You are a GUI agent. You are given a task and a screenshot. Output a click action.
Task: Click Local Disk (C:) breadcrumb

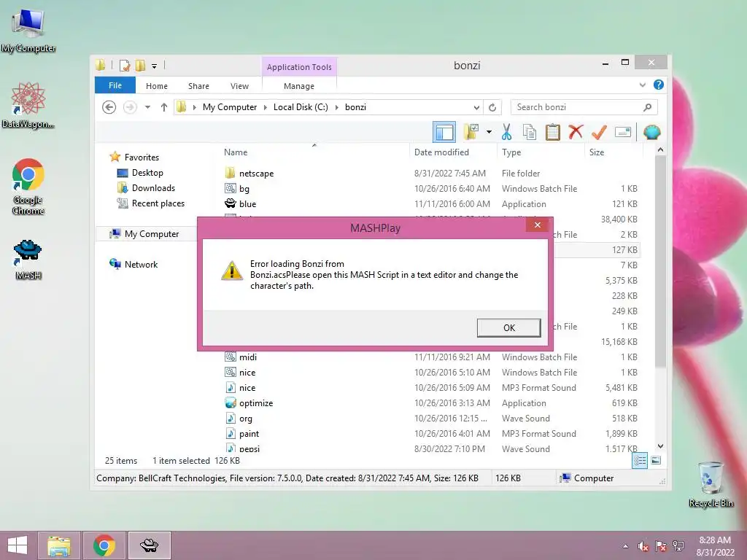pos(301,107)
